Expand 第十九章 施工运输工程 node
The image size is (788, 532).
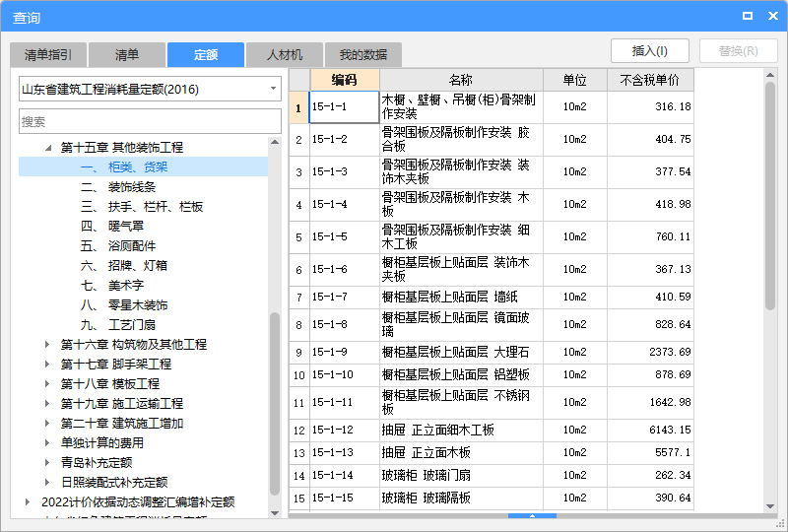[x=46, y=403]
